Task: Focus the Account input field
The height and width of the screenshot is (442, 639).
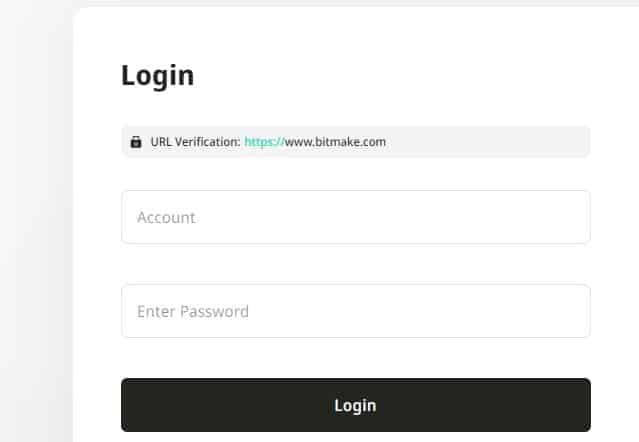Action: 355,217
